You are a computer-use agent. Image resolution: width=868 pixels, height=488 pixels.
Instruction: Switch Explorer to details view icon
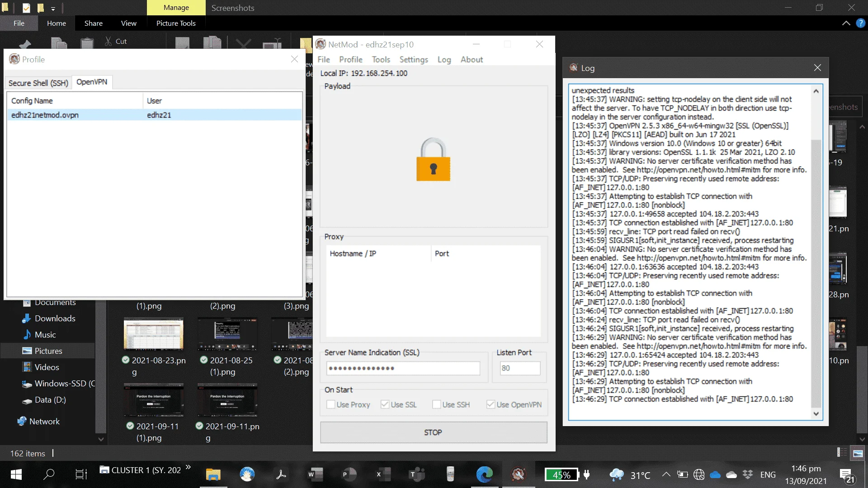point(842,453)
